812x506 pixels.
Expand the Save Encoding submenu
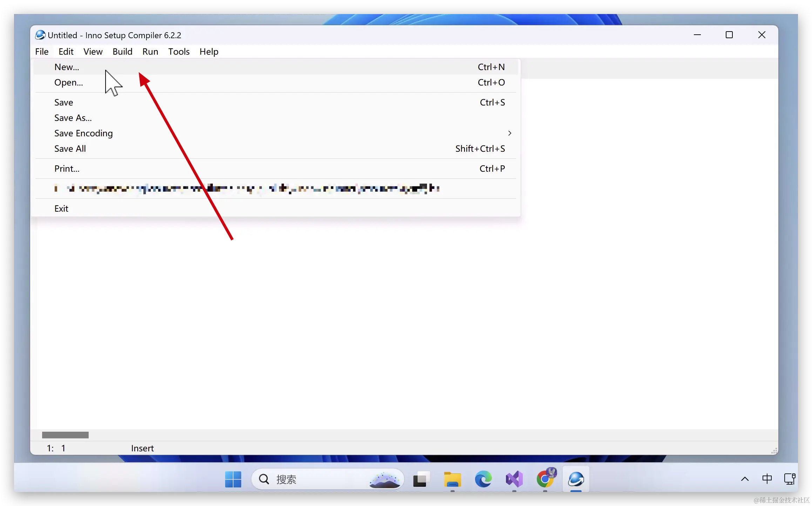point(276,133)
